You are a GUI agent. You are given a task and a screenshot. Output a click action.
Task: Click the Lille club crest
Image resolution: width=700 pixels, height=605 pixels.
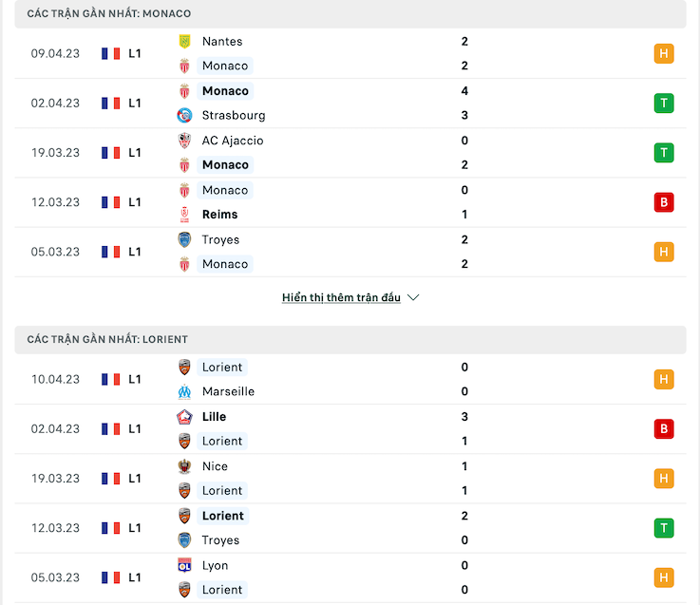pos(184,417)
